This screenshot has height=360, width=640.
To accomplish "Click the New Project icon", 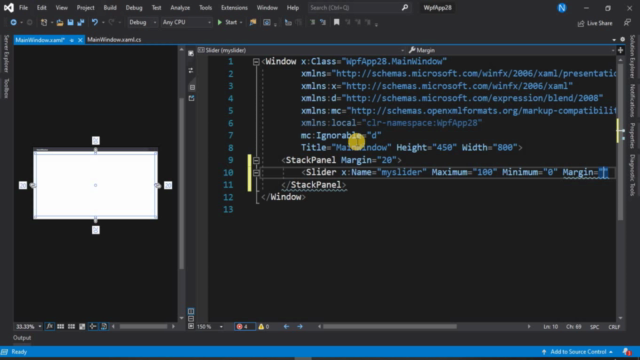I will coord(44,22).
